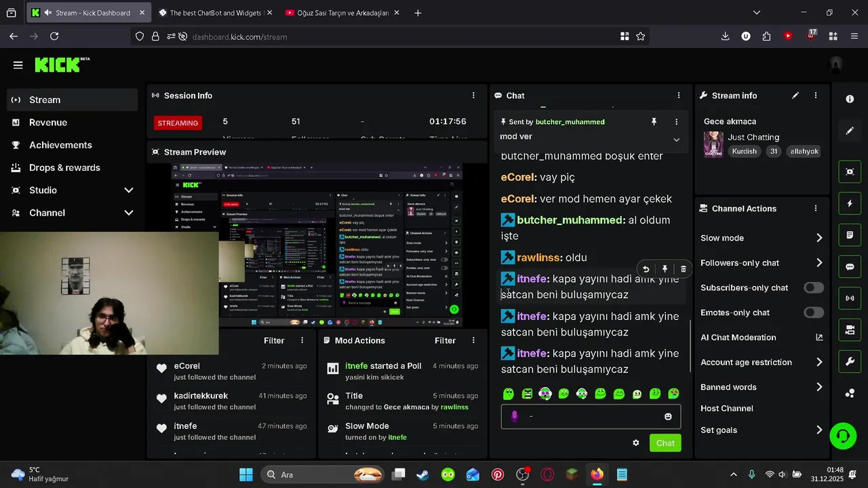Toggle the wrench widget icon in sidebar

point(850,362)
